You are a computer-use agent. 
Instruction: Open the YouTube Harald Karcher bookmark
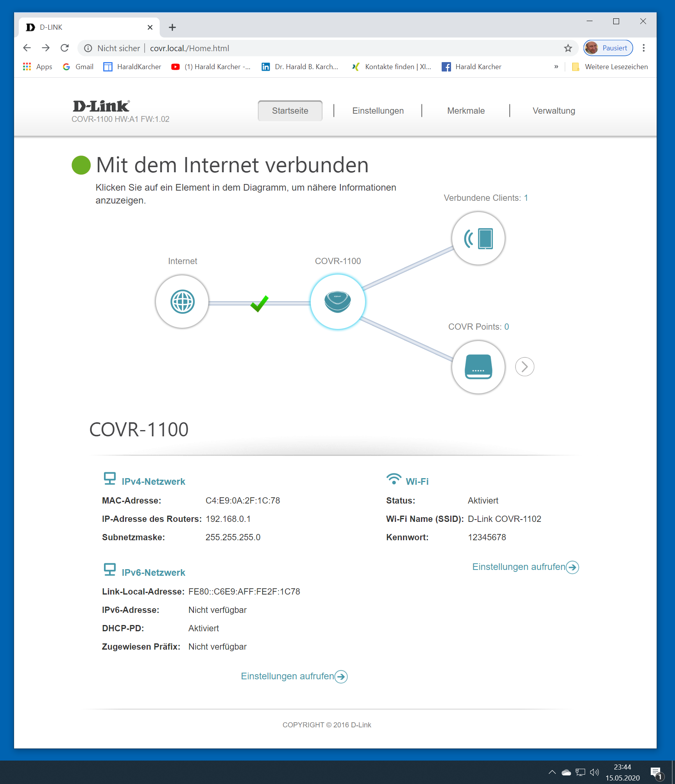coord(211,67)
